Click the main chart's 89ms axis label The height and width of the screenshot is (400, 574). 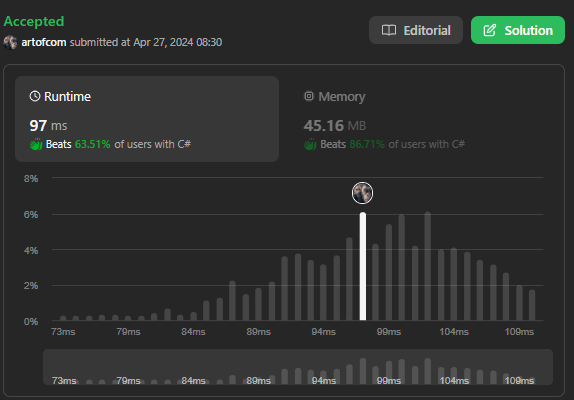pos(258,332)
